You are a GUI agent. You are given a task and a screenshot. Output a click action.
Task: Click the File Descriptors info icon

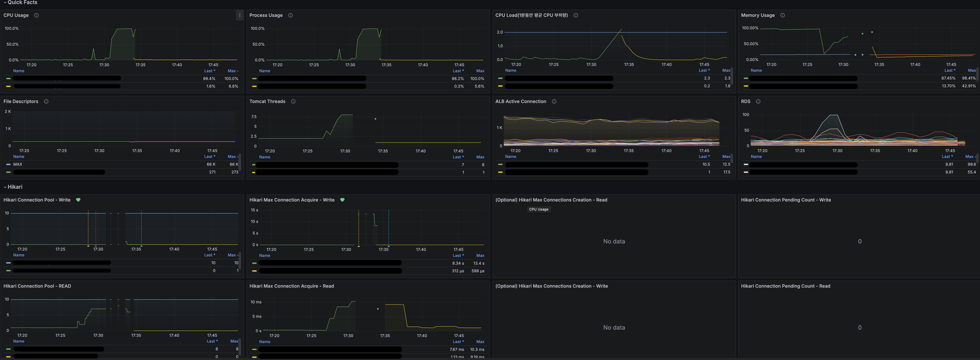coord(46,101)
